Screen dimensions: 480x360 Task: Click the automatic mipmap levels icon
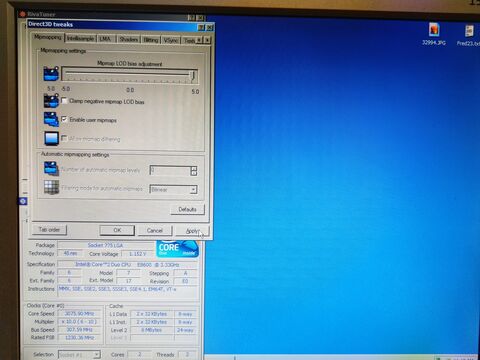(51, 169)
